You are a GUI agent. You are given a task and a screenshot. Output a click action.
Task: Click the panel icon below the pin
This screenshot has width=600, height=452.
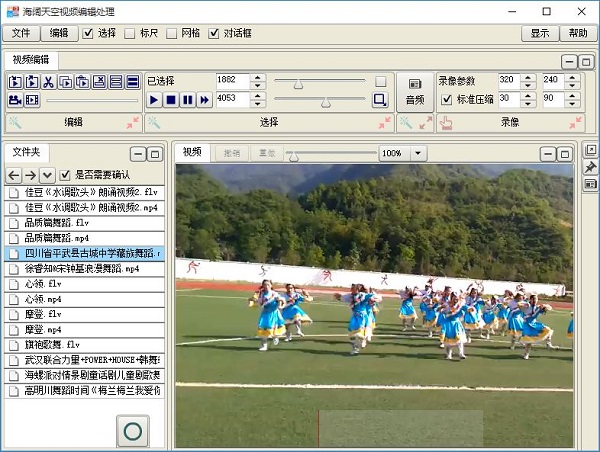tap(590, 184)
